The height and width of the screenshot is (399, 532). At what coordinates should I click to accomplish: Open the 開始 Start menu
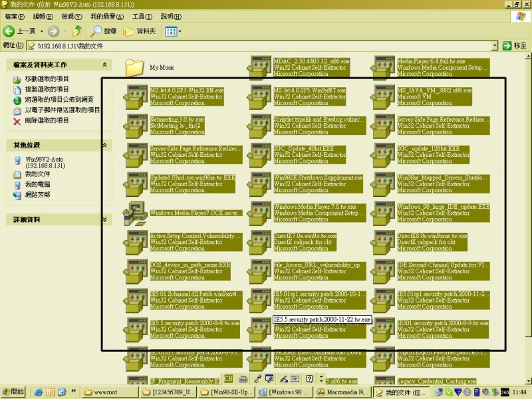(13, 392)
